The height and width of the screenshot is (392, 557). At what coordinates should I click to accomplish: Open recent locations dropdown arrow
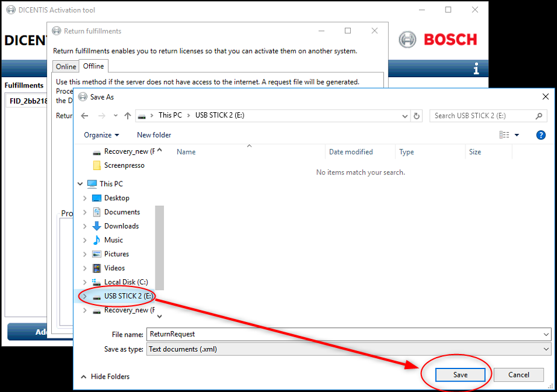point(116,116)
